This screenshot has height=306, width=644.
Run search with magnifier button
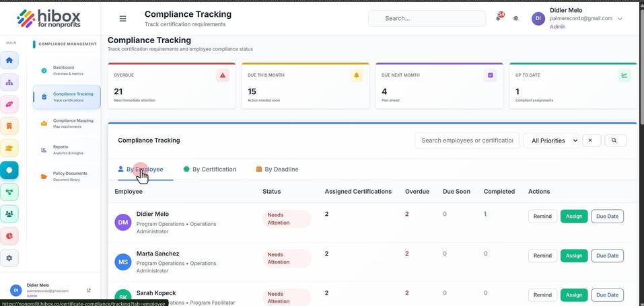tap(615, 141)
